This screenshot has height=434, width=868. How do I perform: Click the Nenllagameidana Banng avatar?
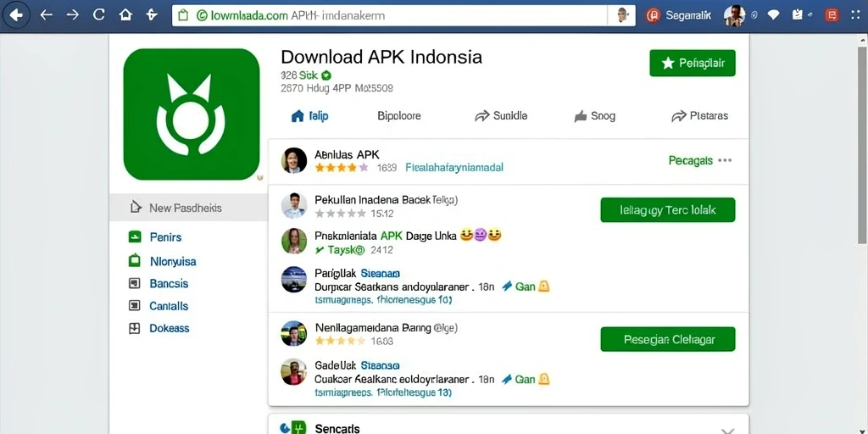tap(294, 334)
